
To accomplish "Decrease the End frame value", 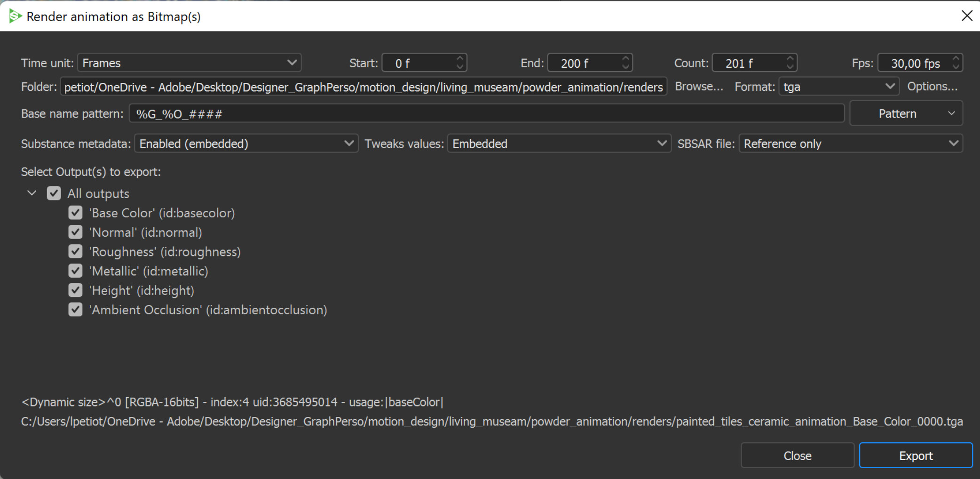I will 625,67.
